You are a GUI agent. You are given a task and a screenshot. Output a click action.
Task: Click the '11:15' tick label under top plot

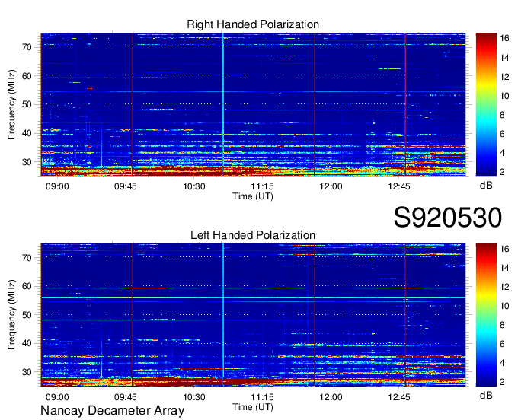click(x=262, y=186)
